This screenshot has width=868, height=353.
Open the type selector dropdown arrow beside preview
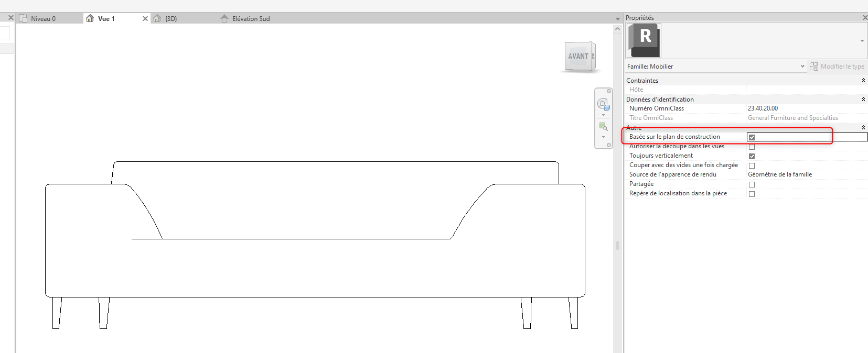tap(862, 41)
